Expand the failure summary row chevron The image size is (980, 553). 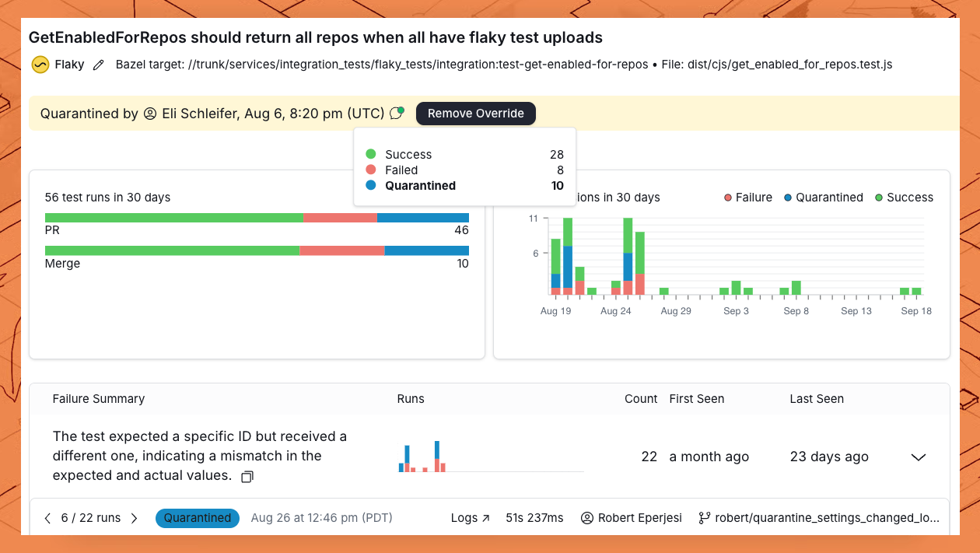click(918, 457)
